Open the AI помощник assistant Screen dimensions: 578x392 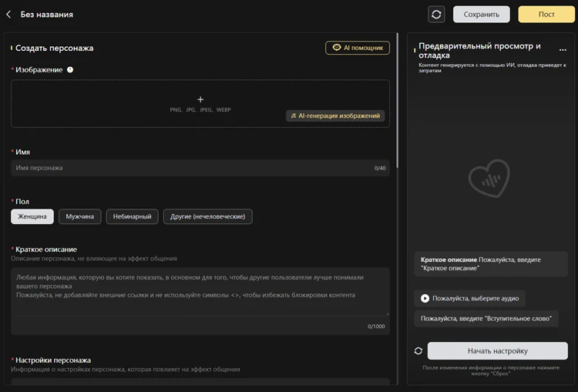(x=357, y=48)
